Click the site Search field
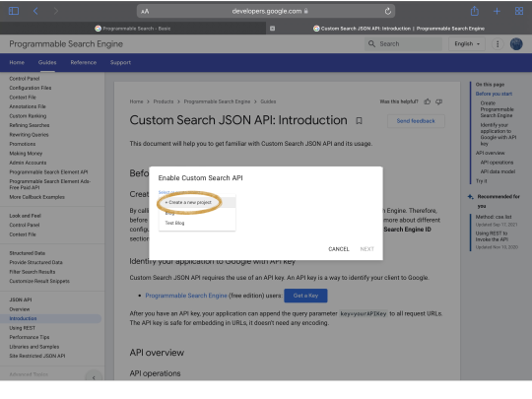The width and height of the screenshot is (532, 399). (403, 43)
